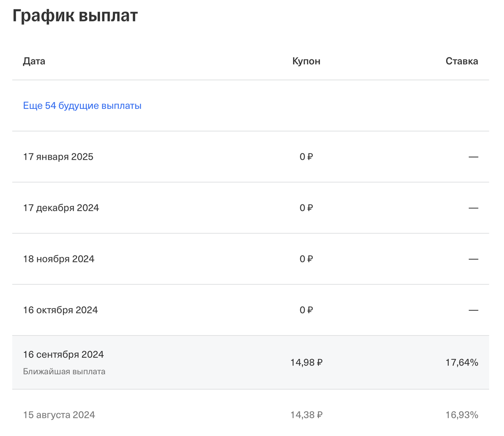Select the '16 сентября 2024' date
Image resolution: width=504 pixels, height=436 pixels.
pyautogui.click(x=63, y=354)
